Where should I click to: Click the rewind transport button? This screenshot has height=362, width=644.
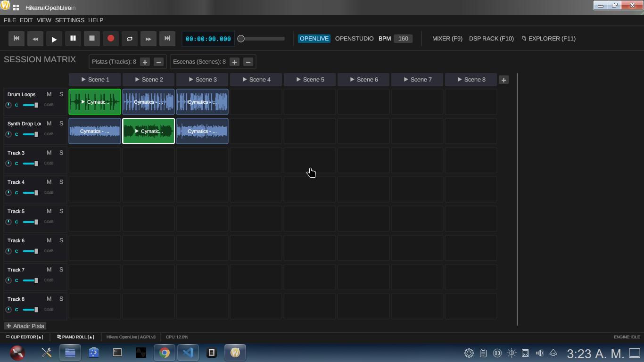point(35,39)
